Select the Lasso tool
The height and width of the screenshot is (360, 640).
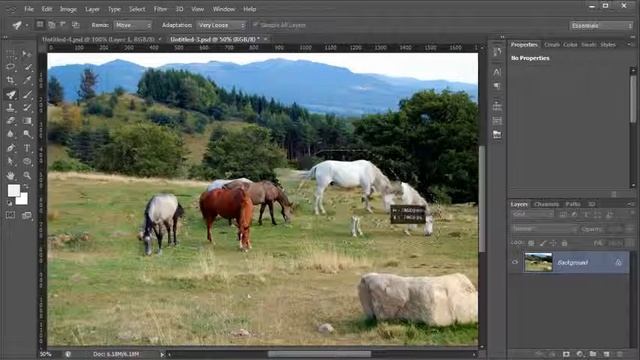tap(11, 67)
